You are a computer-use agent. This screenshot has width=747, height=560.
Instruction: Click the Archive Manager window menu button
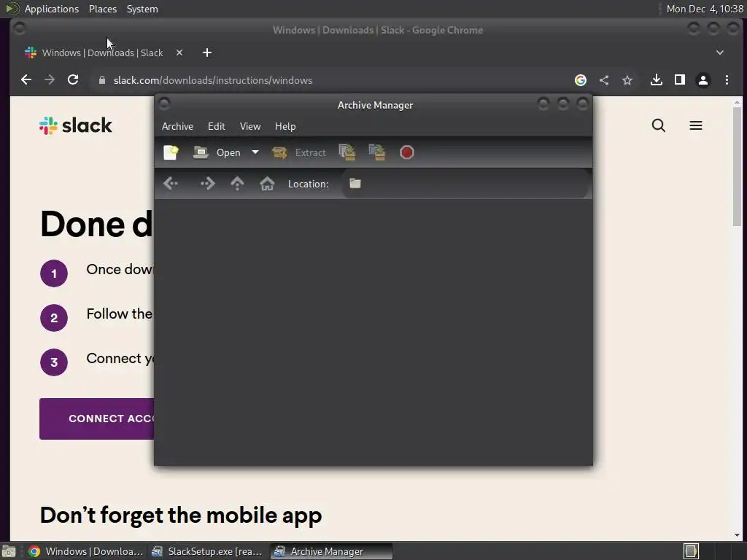pos(164,104)
